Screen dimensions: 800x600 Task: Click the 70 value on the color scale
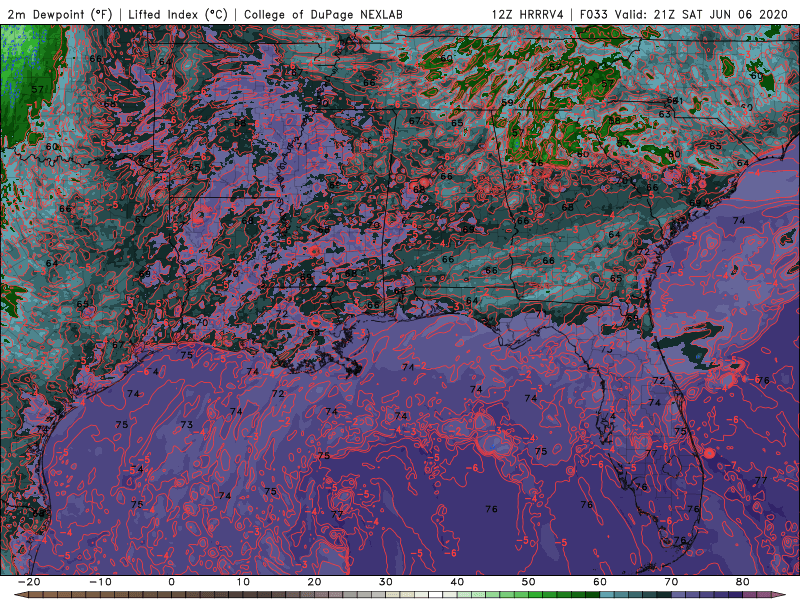click(671, 582)
